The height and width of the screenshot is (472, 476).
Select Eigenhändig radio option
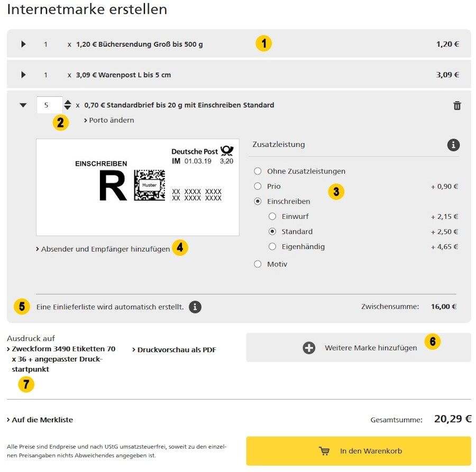point(272,246)
